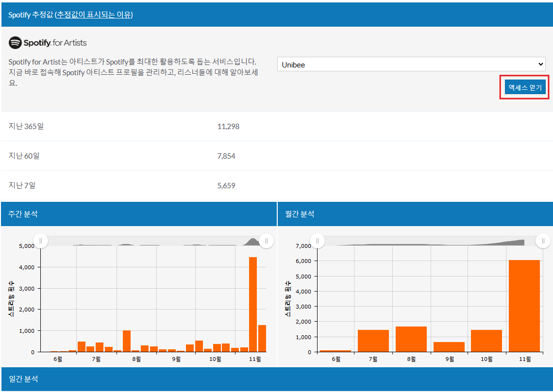Image resolution: width=553 pixels, height=392 pixels.
Task: Click the 11월 bar in monthly chart
Action: (x=524, y=306)
